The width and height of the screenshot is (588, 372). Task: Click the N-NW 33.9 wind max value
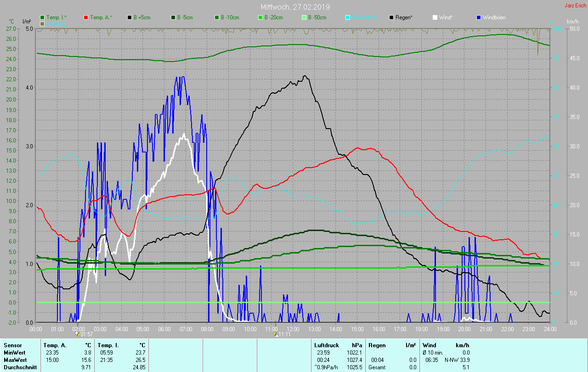pyautogui.click(x=457, y=360)
